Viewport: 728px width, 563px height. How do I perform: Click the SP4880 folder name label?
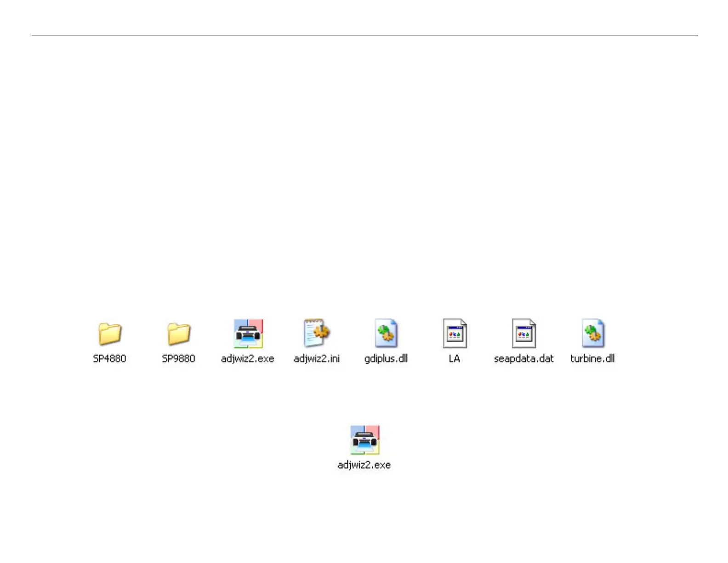109,359
